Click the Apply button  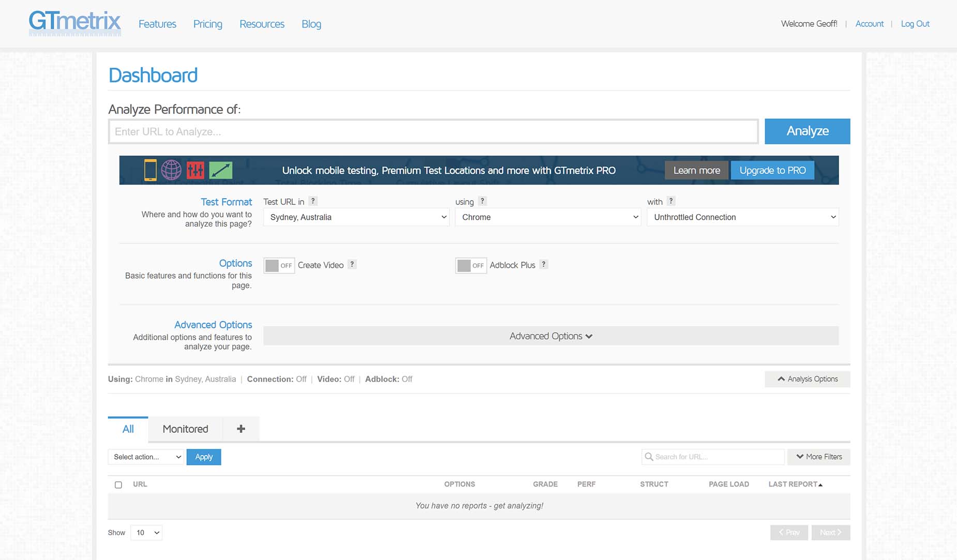[x=204, y=457]
